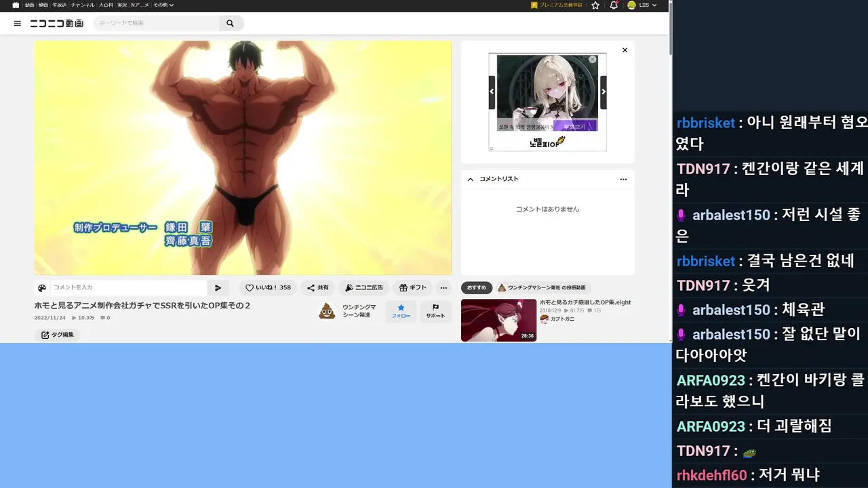The width and height of the screenshot is (868, 488).
Task: Go to next ad with right arrow
Action: pos(604,92)
